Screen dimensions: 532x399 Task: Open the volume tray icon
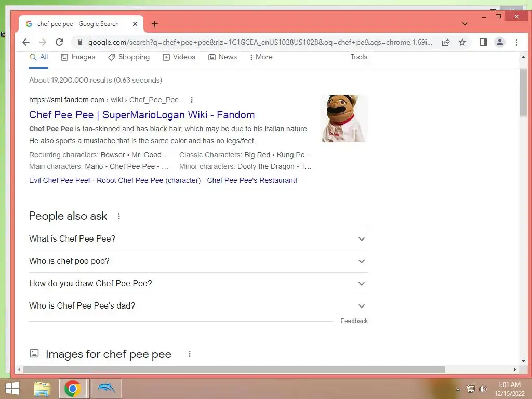click(483, 389)
